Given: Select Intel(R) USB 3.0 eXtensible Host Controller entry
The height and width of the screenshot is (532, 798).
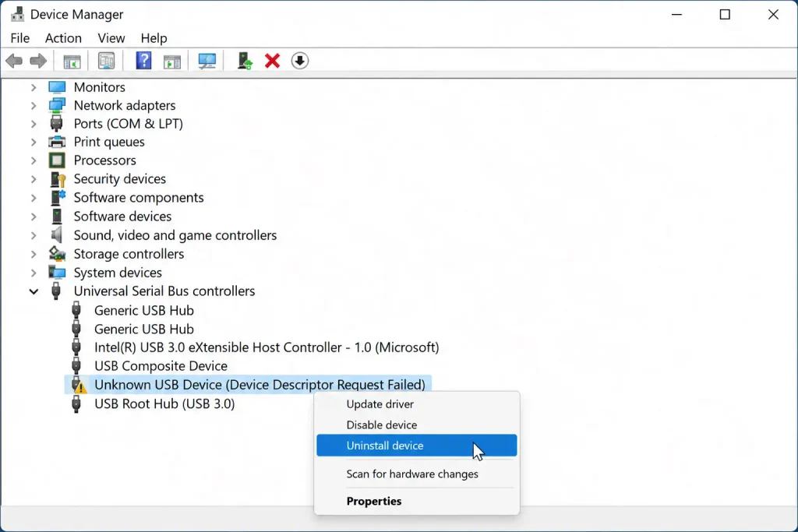Looking at the screenshot, I should 267,347.
